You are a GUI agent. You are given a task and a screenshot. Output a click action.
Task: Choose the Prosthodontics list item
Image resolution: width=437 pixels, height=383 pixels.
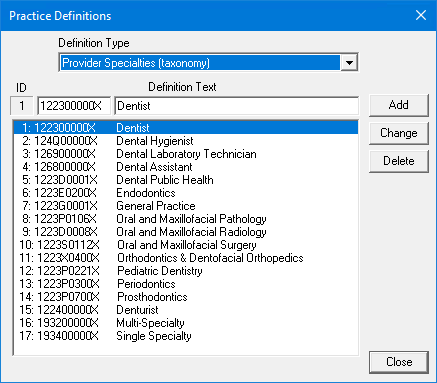[x=186, y=297]
